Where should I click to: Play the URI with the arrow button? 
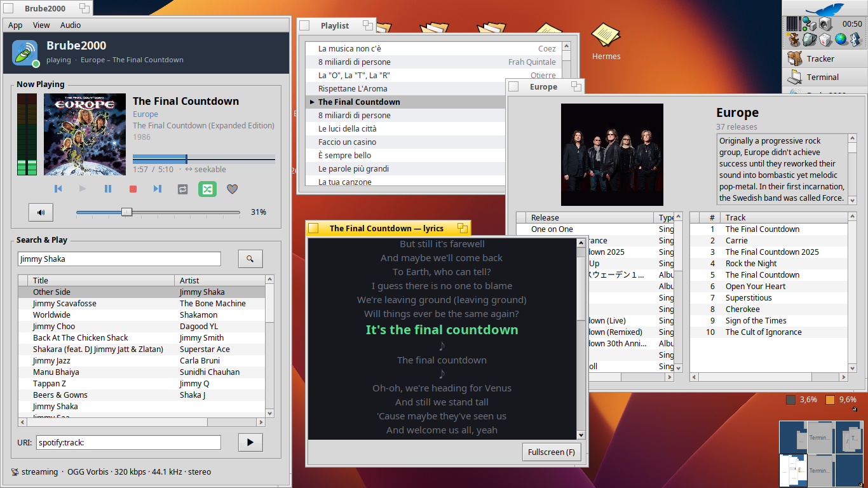250,442
